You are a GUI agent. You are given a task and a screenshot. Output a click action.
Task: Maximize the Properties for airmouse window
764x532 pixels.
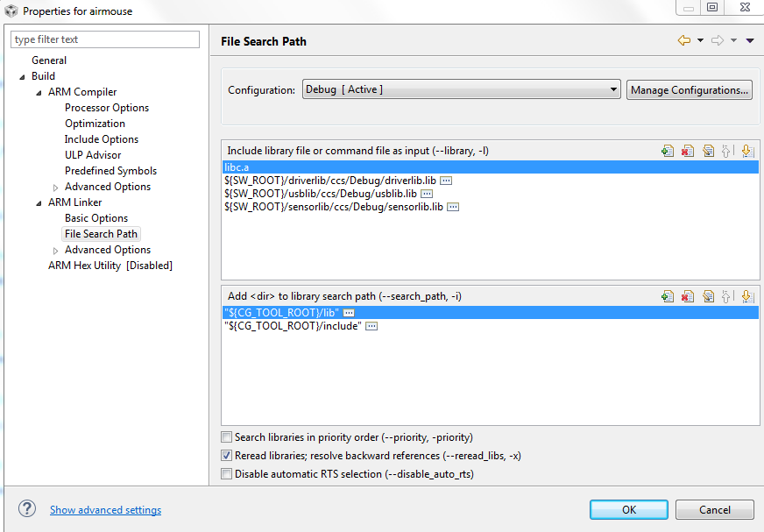click(711, 7)
